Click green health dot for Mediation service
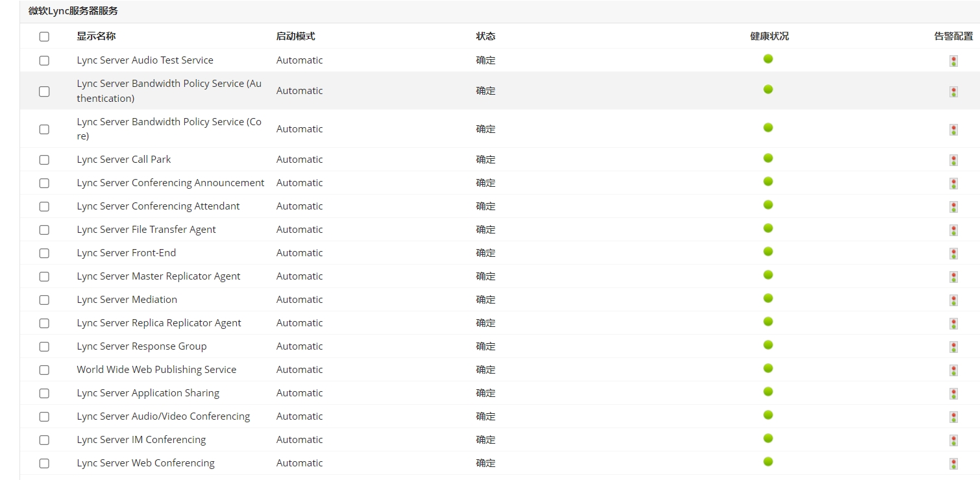The width and height of the screenshot is (980, 480). point(768,298)
